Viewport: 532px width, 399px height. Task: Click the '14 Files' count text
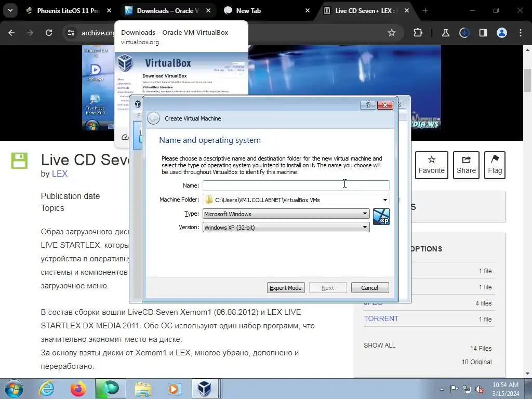[481, 349]
